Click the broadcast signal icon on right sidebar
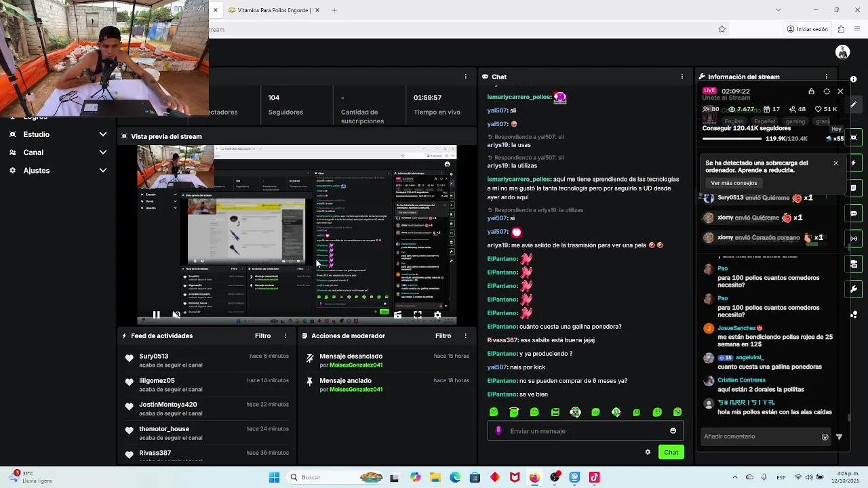This screenshot has width=868, height=488. (x=854, y=239)
